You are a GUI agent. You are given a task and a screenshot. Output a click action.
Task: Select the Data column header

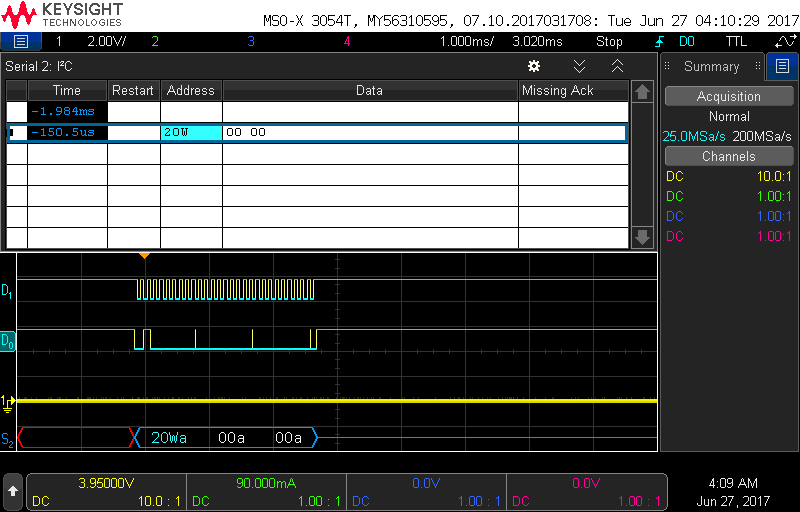pos(370,90)
